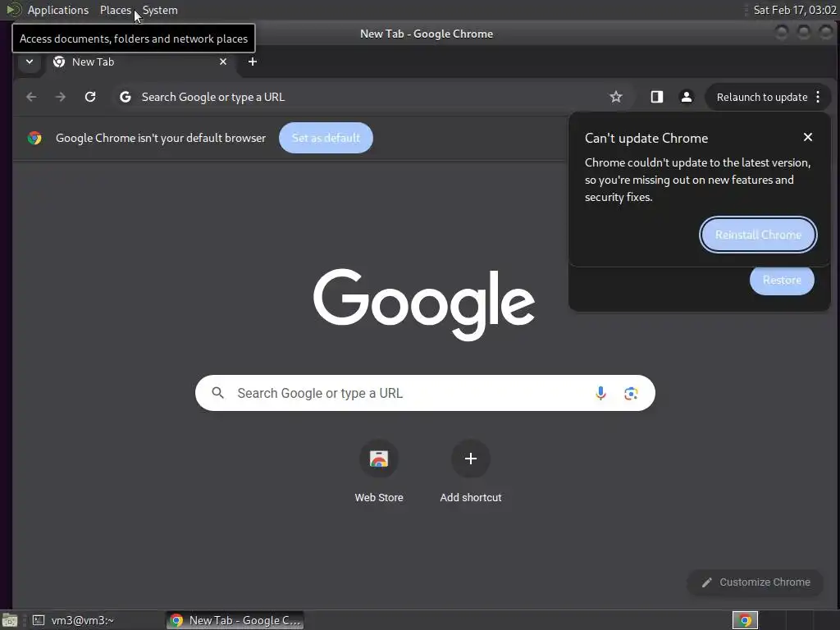
Task: Open Customize Chrome
Action: click(756, 582)
